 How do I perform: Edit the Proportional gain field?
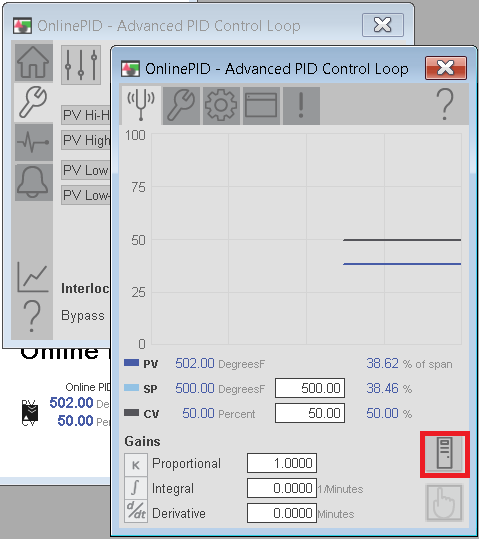coord(282,463)
